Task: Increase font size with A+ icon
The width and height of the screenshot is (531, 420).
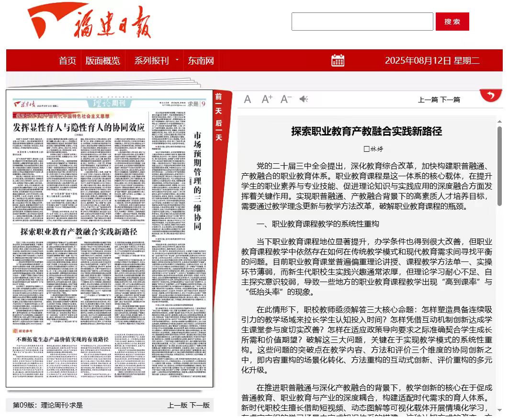Action: (267, 99)
